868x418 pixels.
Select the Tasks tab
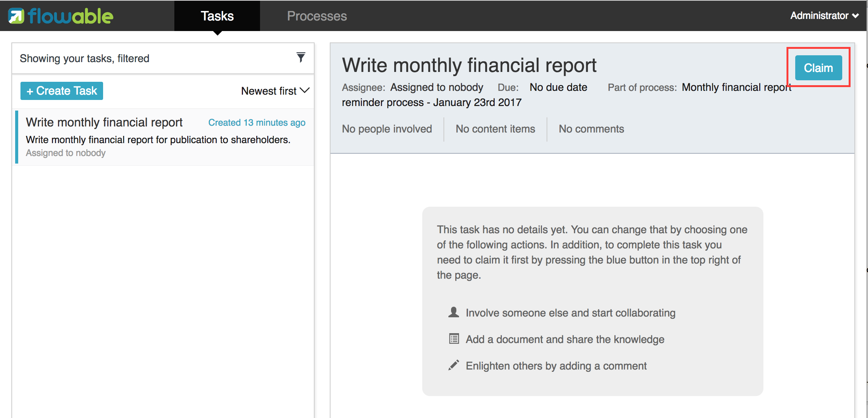217,16
